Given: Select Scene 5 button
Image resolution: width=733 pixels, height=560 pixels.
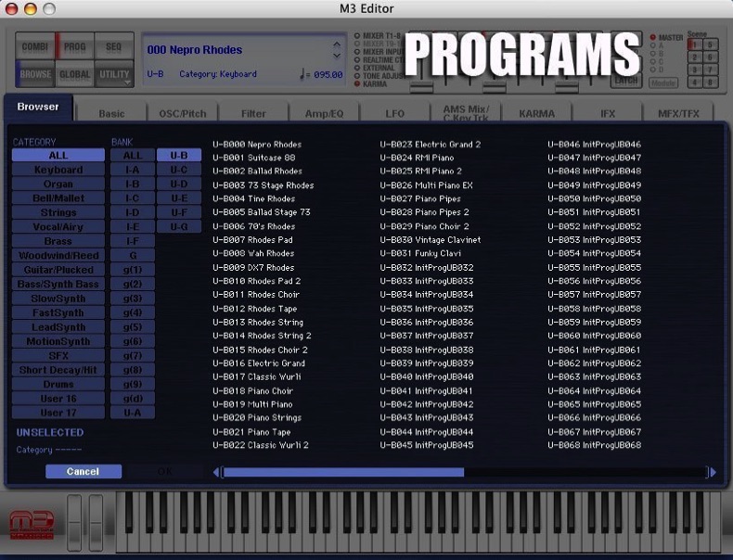Looking at the screenshot, I should click(710, 45).
